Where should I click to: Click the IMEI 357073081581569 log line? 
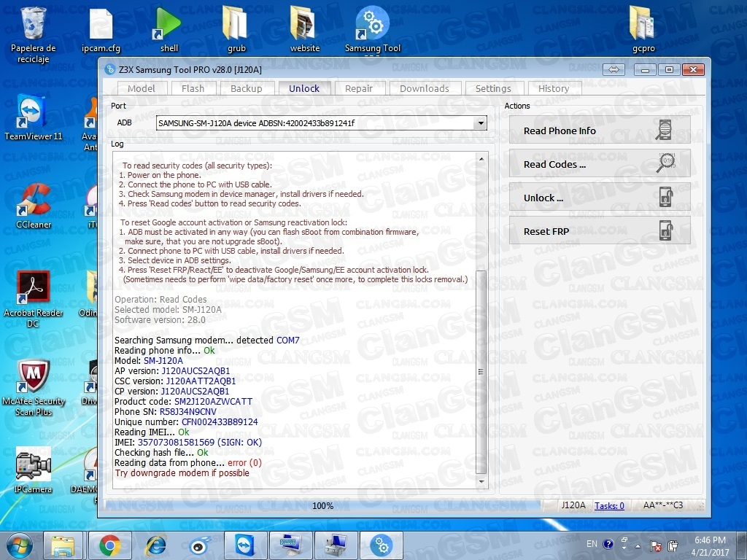click(188, 443)
